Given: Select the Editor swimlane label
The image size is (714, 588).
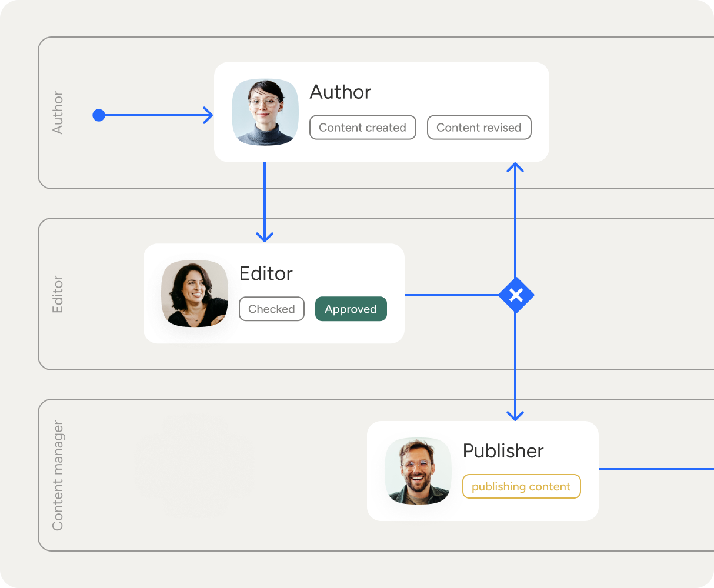Looking at the screenshot, I should [58, 294].
